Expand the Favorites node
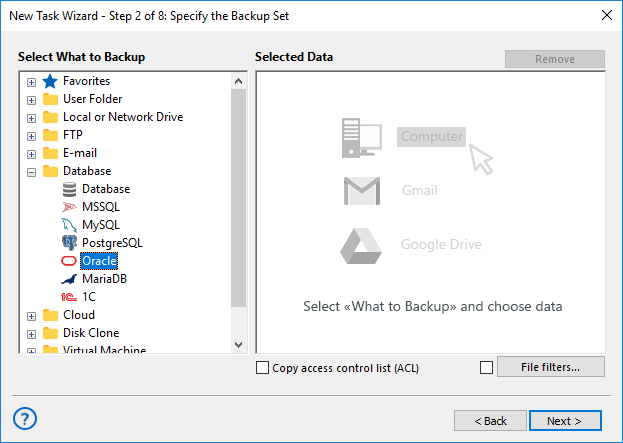 [x=31, y=82]
